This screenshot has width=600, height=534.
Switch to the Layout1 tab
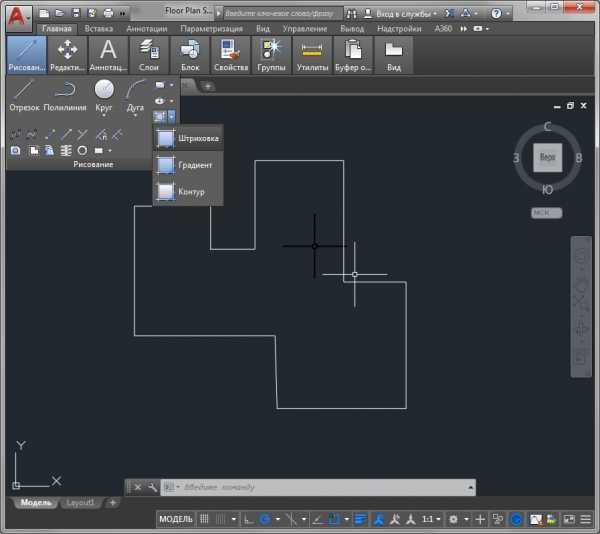[x=81, y=502]
